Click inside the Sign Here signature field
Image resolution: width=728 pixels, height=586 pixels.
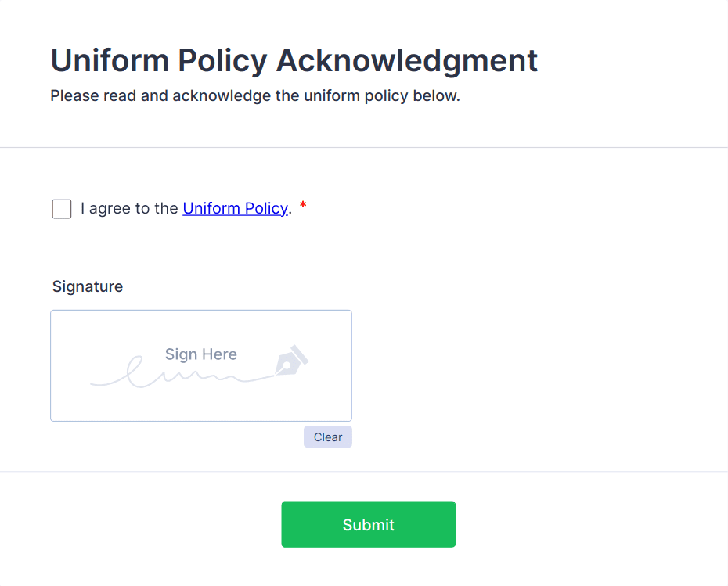[200, 365]
